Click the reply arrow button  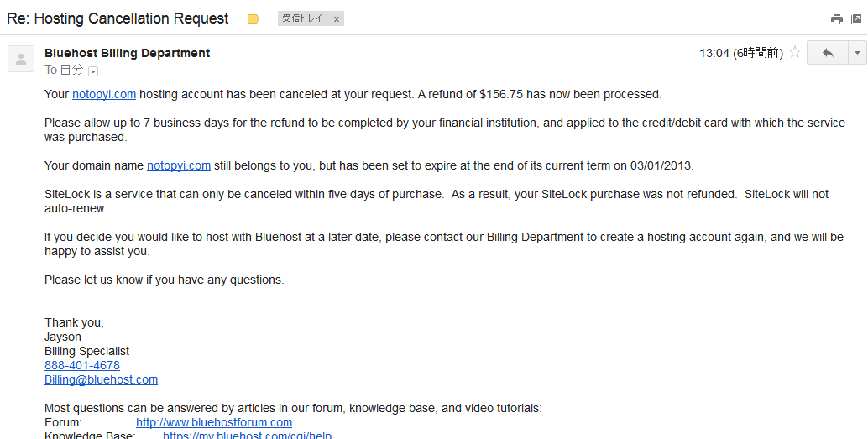click(828, 53)
